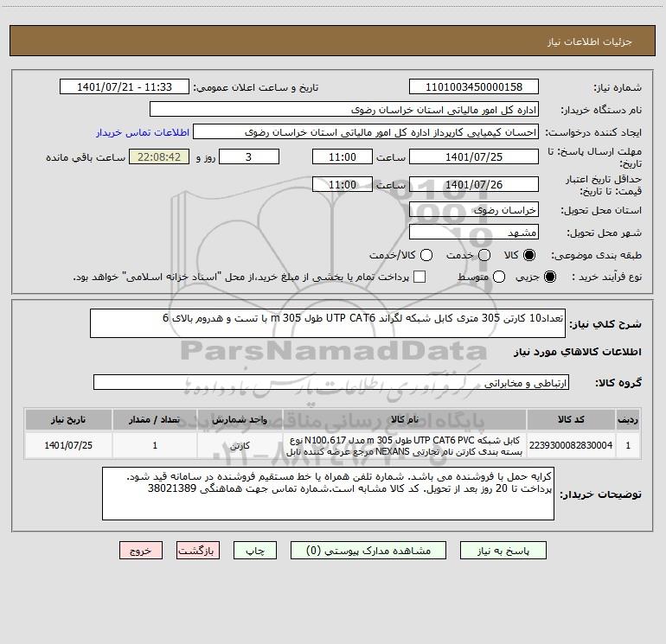This screenshot has height=644, width=666.
Task: Click the response deadline date 1401/07/25 field
Action: point(474,156)
